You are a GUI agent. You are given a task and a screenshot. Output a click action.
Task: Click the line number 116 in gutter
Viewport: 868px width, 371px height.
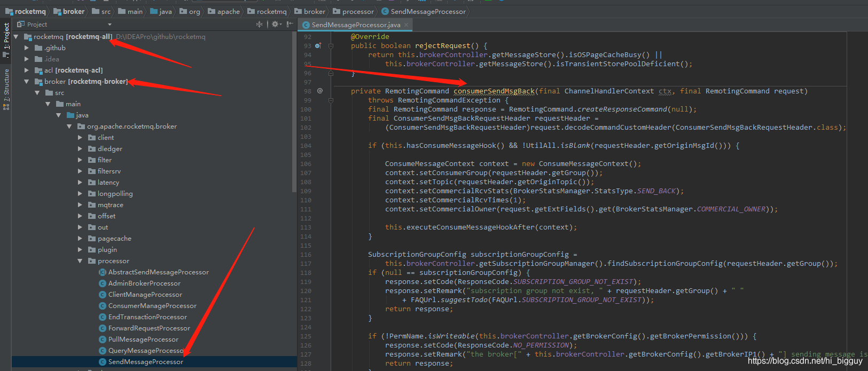(306, 255)
